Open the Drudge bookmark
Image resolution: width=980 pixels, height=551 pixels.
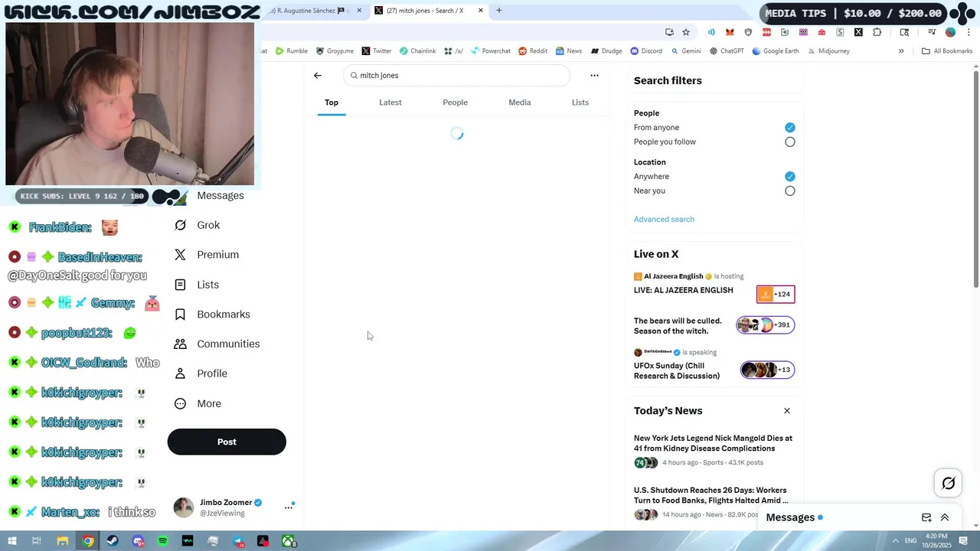tap(606, 51)
